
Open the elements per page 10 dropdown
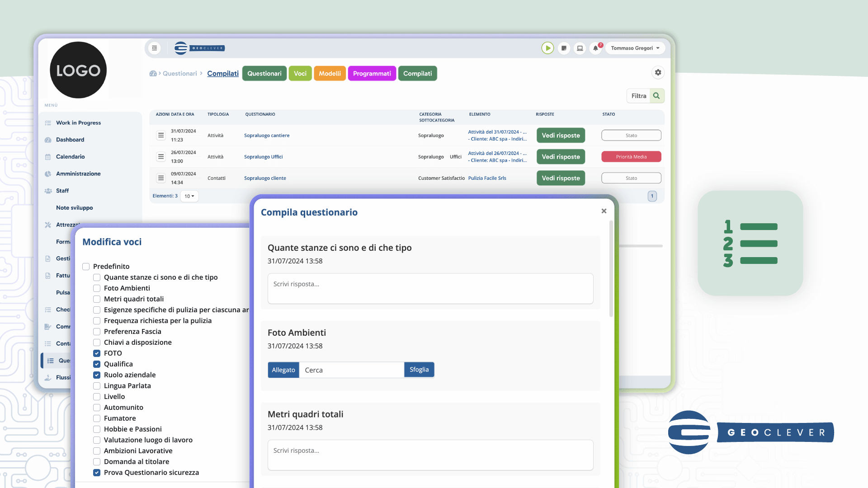coord(189,196)
